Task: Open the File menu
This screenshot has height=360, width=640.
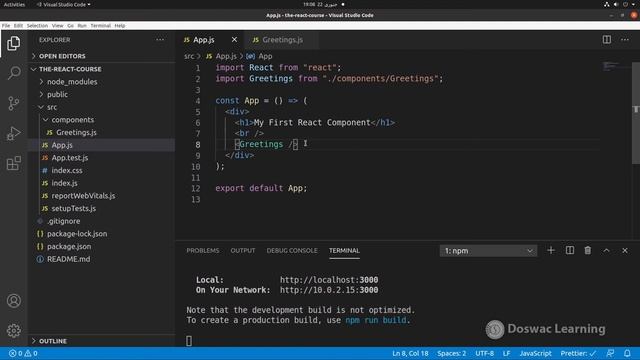Action: tap(6, 26)
